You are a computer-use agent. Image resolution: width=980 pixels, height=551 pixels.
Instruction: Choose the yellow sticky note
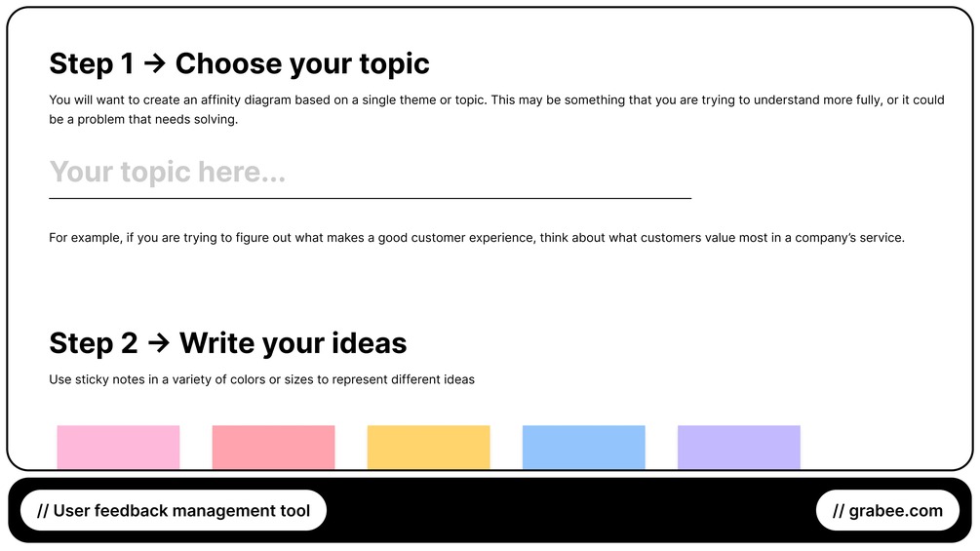(428, 447)
